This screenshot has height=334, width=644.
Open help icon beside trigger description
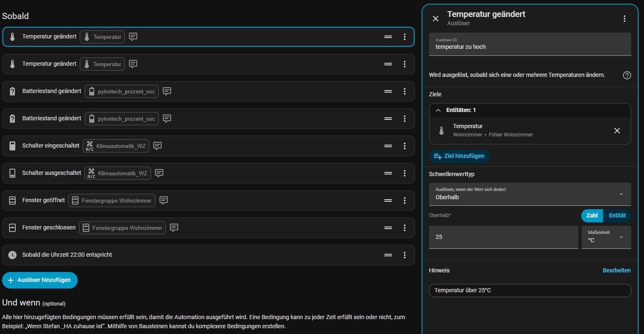point(627,75)
